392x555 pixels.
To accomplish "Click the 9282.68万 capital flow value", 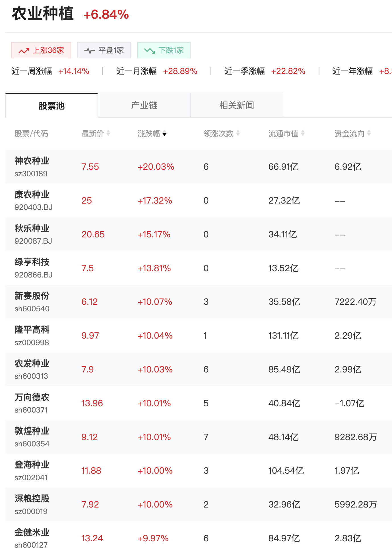I will pyautogui.click(x=356, y=437).
